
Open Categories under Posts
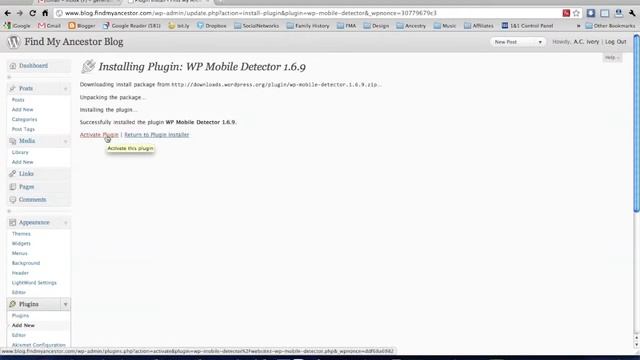[24, 120]
